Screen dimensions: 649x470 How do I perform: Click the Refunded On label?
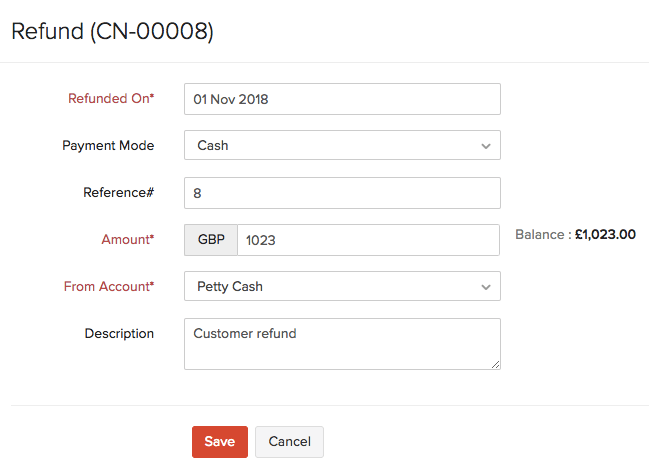click(x=111, y=99)
